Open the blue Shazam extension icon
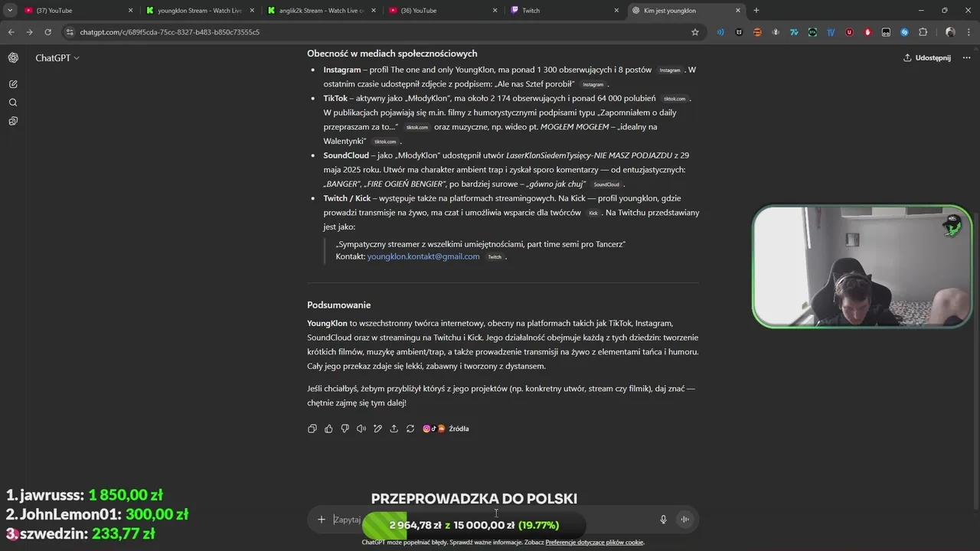The image size is (980, 551). point(904,32)
